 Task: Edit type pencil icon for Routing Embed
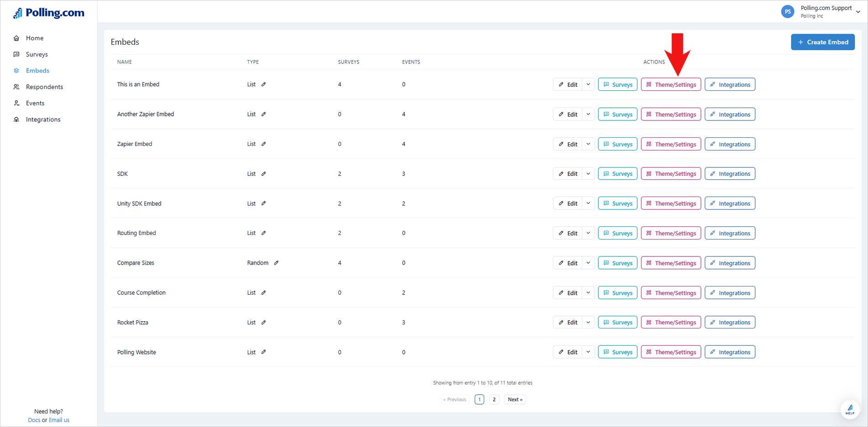(x=264, y=233)
